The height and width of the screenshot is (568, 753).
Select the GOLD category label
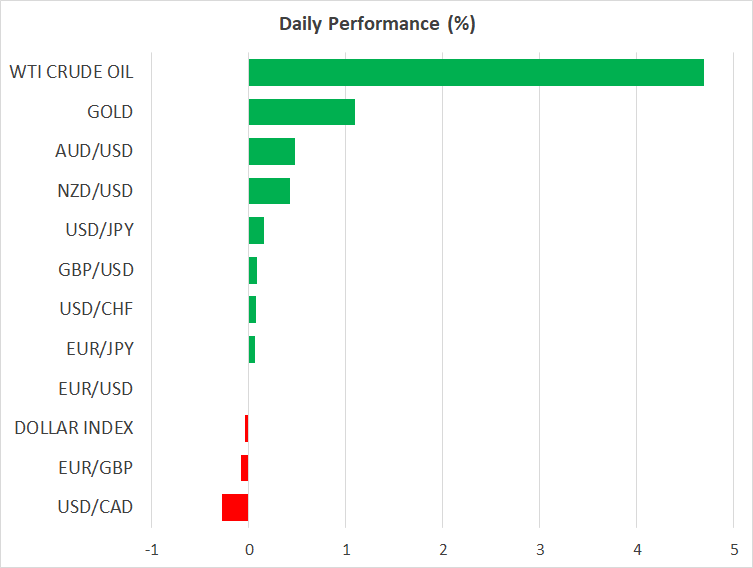[x=110, y=112]
